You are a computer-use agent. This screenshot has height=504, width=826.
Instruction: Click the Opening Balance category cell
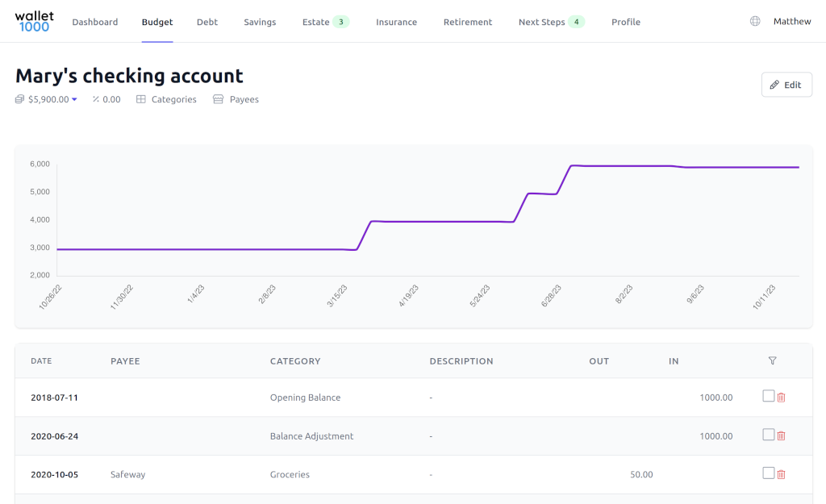[x=305, y=398]
